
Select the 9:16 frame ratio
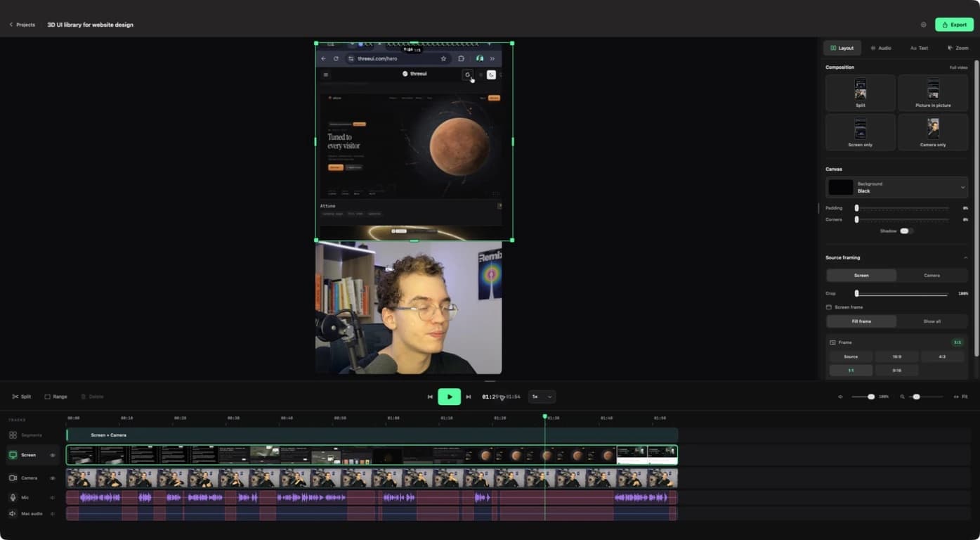pyautogui.click(x=896, y=371)
